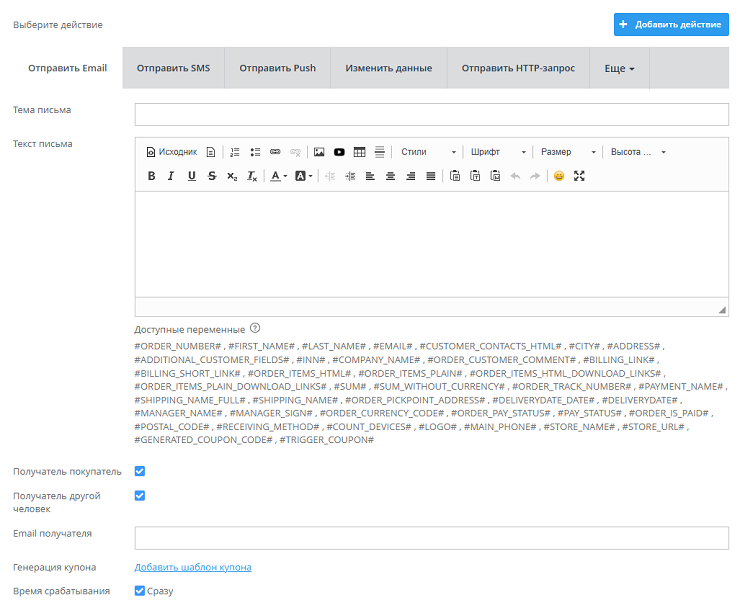
Task: Switch to the Отправить SMS tab
Action: coord(173,68)
